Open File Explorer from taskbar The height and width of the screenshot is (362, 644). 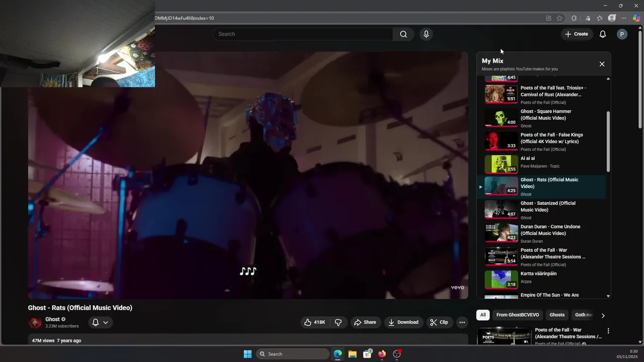click(352, 354)
